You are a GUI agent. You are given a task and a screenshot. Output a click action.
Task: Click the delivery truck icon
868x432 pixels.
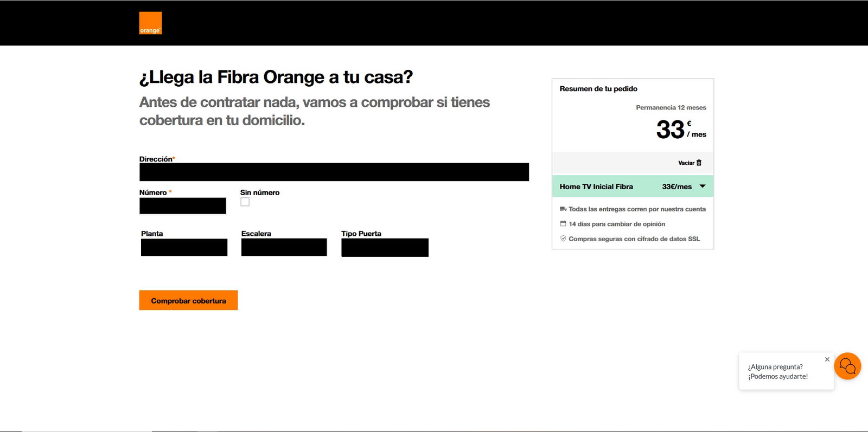tap(563, 209)
